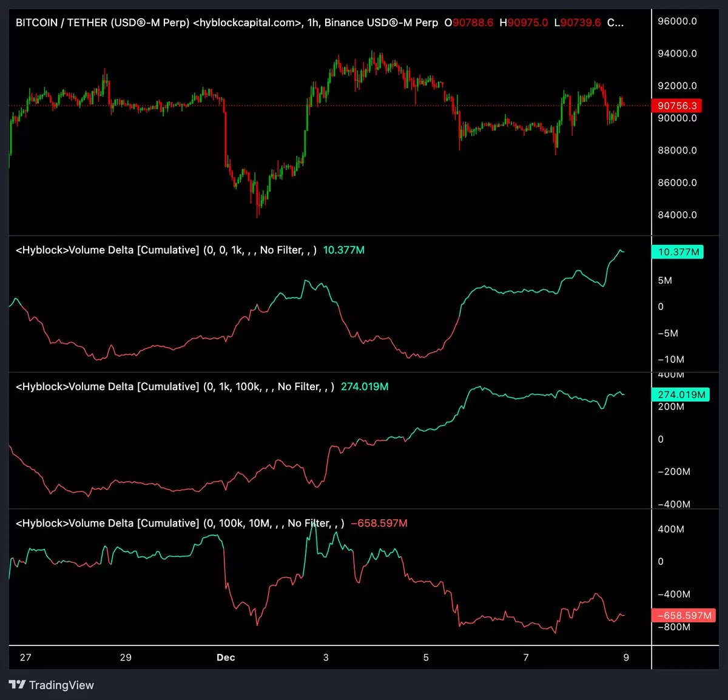The height and width of the screenshot is (700, 728).
Task: Click the red −658.597M axis value tag
Action: (683, 615)
